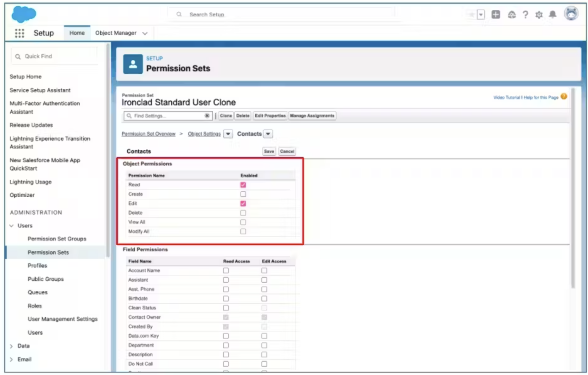
Task: Enable the Create object permission
Action: pyautogui.click(x=243, y=194)
